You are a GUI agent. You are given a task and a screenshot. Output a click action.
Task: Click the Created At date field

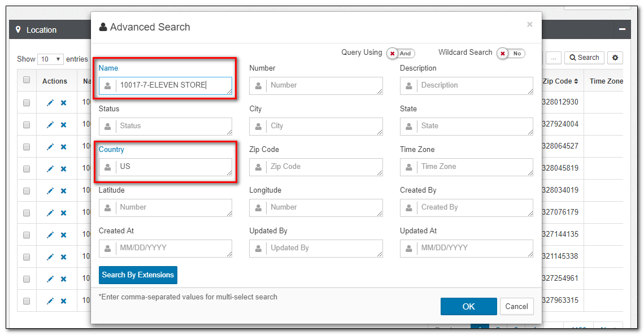(x=165, y=249)
